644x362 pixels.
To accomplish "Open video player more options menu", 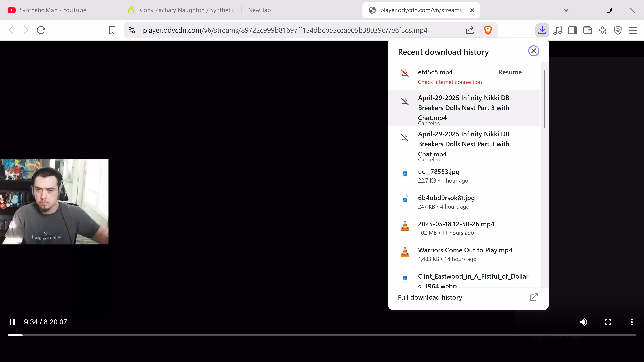I will click(632, 322).
